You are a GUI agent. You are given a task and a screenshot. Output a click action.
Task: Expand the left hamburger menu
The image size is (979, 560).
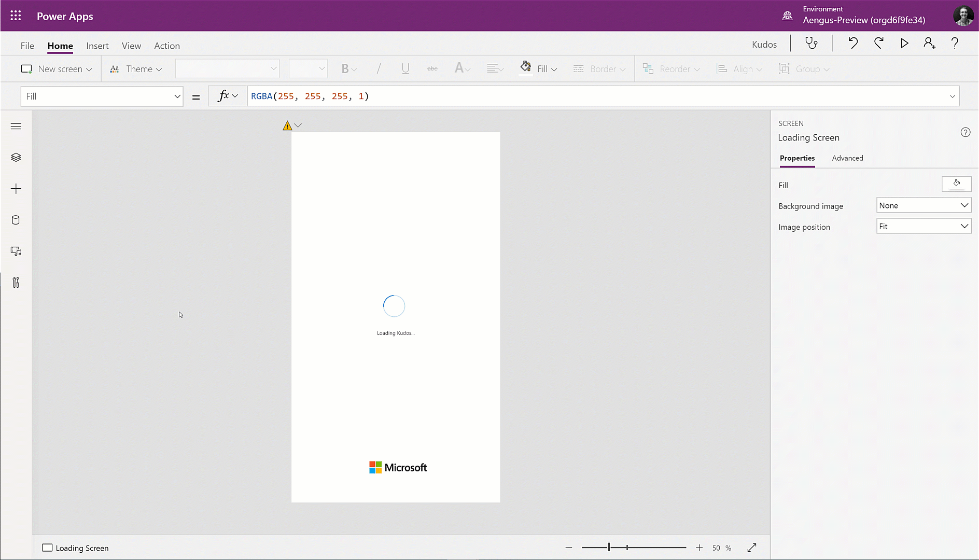[x=16, y=127]
